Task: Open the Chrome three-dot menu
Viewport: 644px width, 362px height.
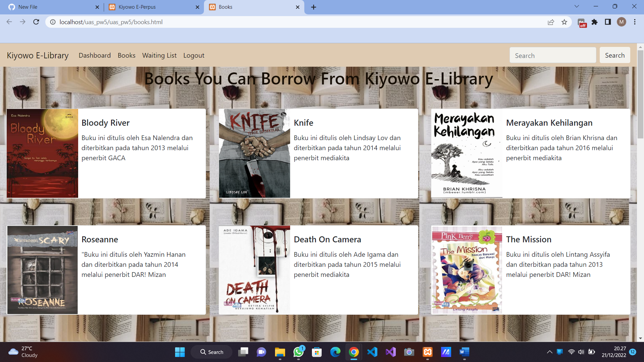Action: point(635,22)
